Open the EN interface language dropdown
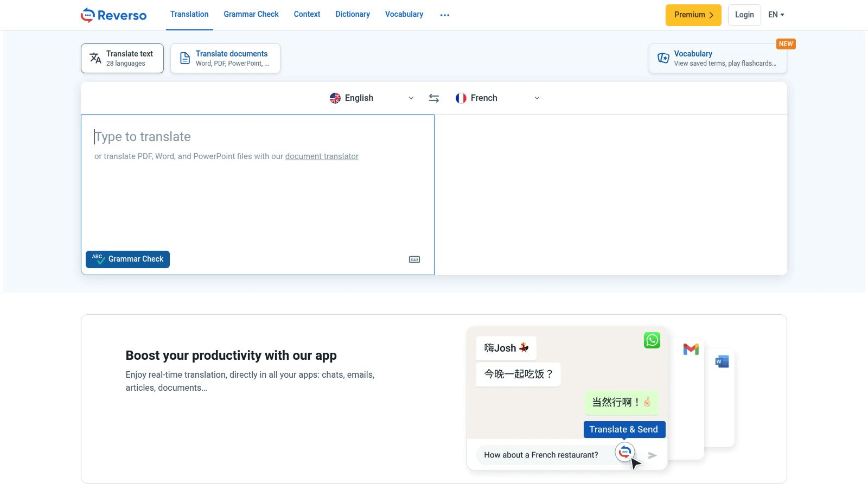Viewport: 868px width, 489px height. pyautogui.click(x=776, y=15)
